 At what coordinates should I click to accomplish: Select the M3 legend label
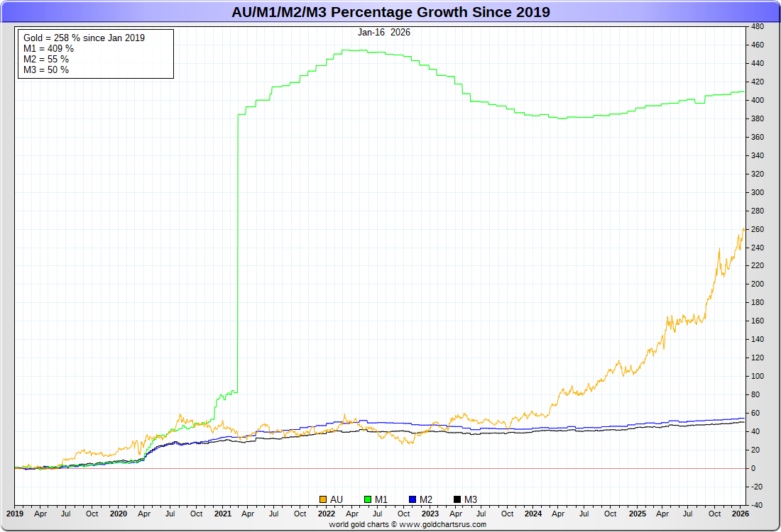pos(471,499)
